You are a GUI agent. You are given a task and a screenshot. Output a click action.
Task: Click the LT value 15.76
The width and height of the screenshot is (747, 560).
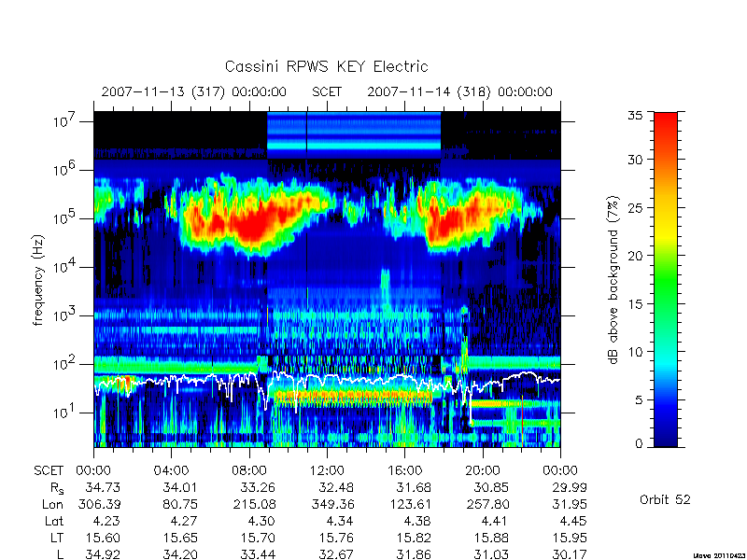coord(335,539)
